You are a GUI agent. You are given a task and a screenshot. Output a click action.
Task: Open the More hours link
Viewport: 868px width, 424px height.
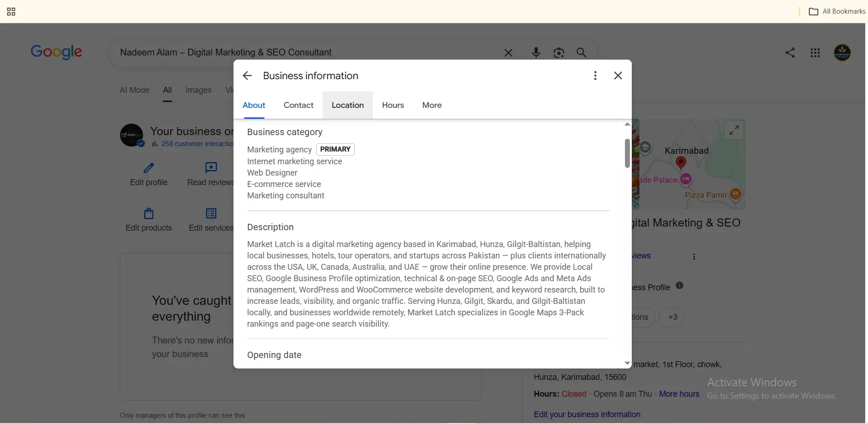[679, 394]
